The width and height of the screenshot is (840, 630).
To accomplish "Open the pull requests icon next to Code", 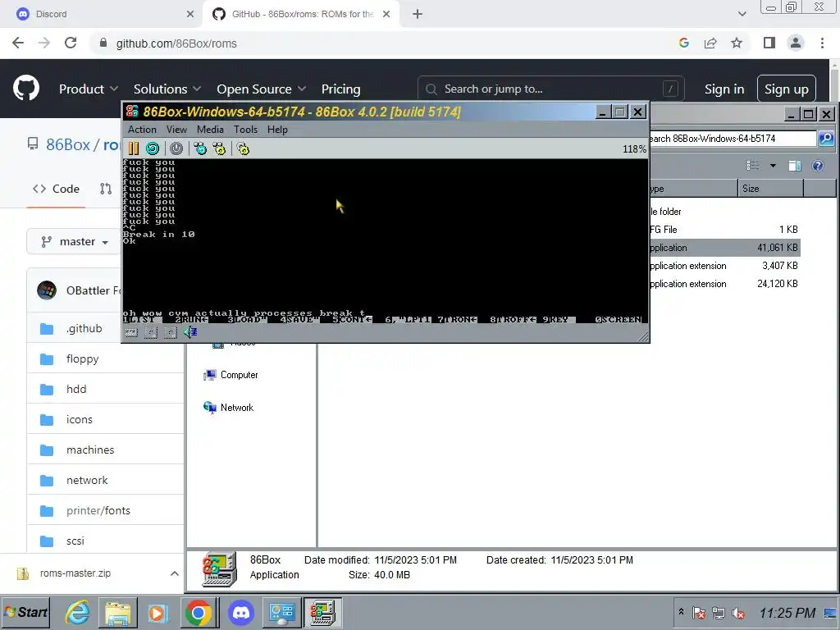I will 106,189.
